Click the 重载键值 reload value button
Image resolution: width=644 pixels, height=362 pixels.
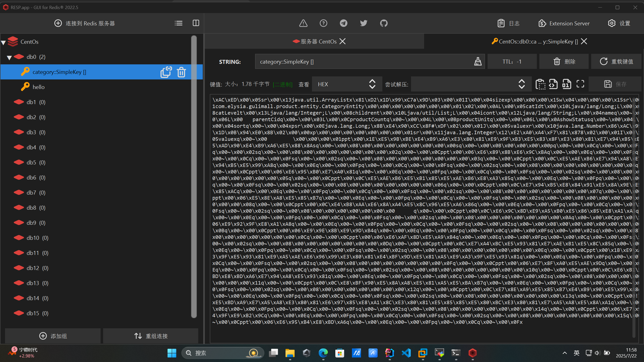point(616,62)
